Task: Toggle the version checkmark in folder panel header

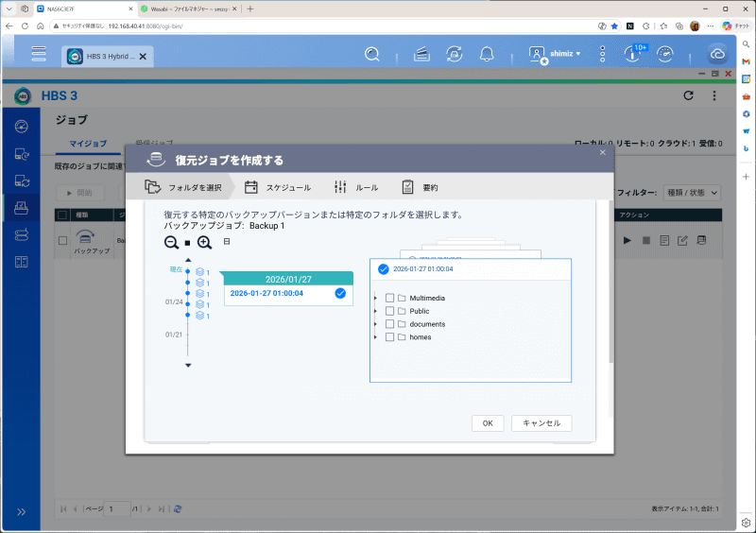Action: pos(384,268)
